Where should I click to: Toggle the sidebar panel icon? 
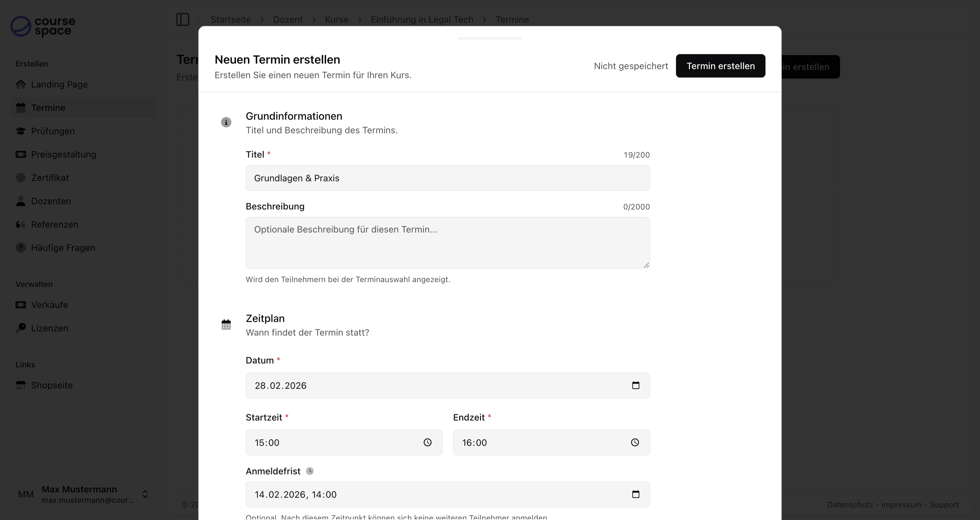tap(182, 19)
